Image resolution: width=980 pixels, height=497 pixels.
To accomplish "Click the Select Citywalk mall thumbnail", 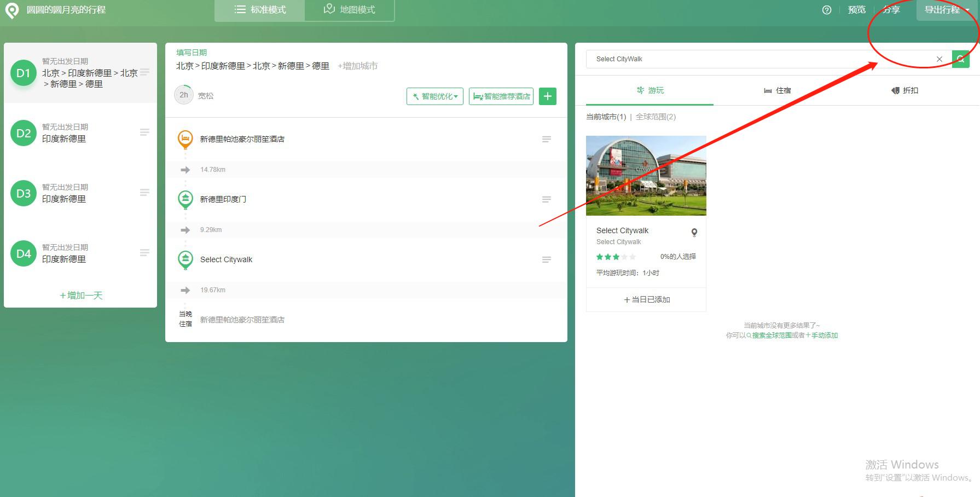I will point(646,175).
